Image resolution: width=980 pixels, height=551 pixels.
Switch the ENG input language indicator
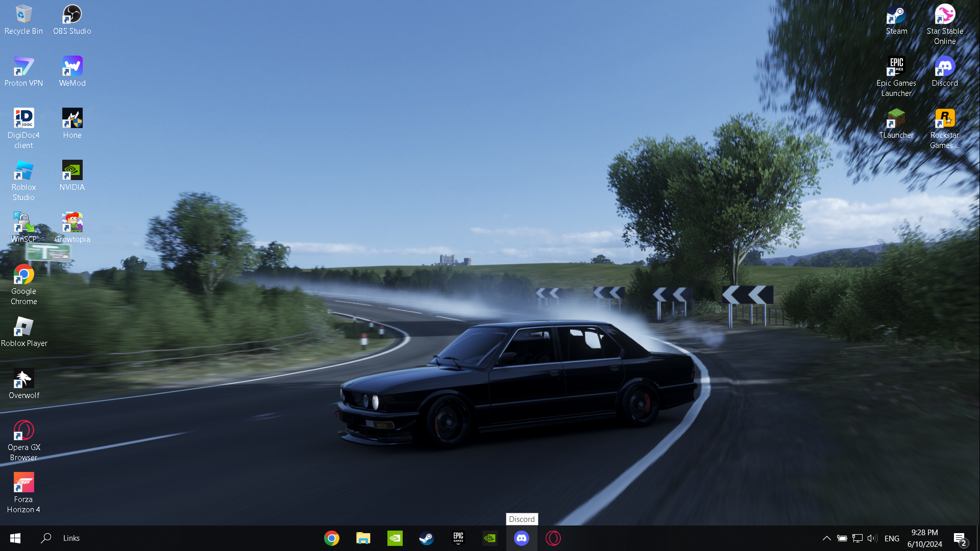892,538
